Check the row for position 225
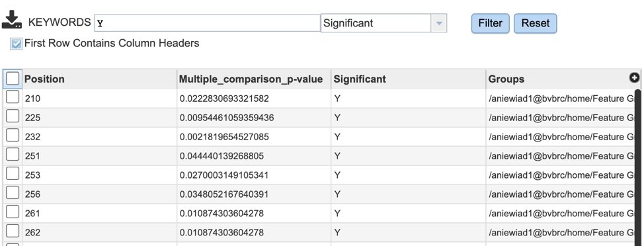Image resolution: width=644 pixels, height=246 pixels. [x=13, y=116]
